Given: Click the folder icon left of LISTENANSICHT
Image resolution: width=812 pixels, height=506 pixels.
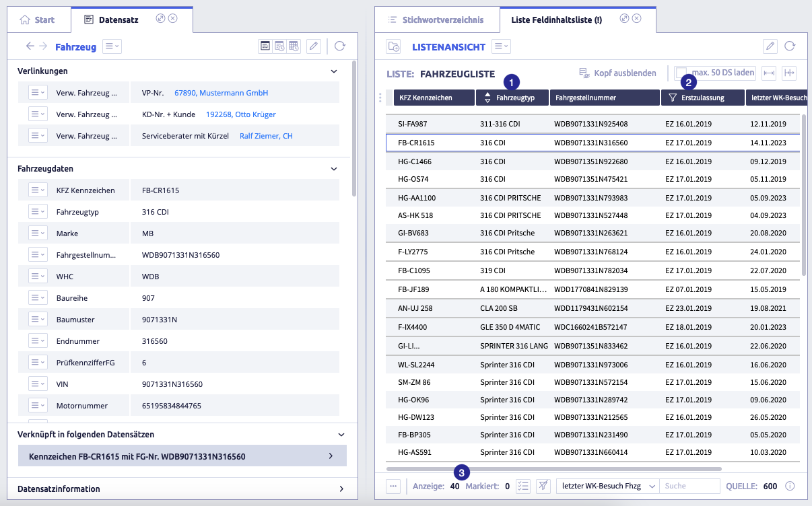Looking at the screenshot, I should [394, 46].
